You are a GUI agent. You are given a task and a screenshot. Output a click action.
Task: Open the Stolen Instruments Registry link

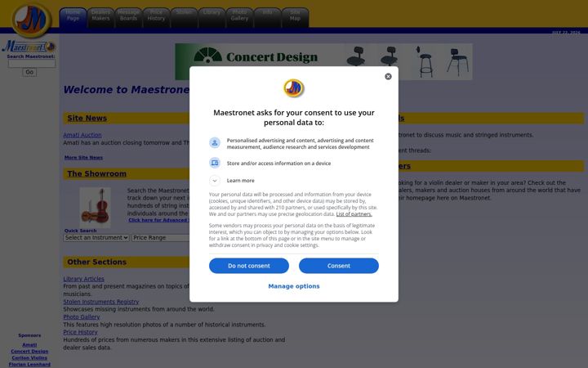click(x=101, y=302)
